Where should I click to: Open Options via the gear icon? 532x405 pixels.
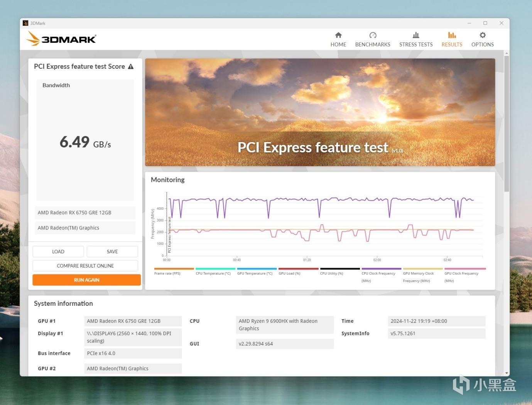(483, 35)
